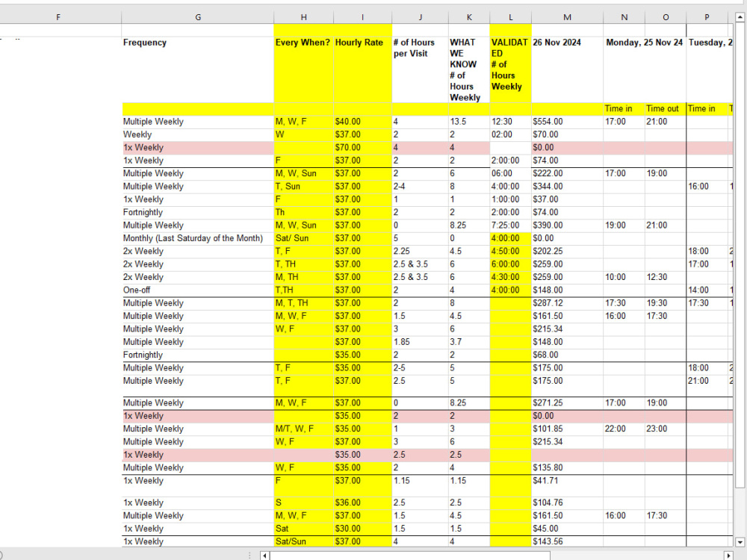Screen dimensions: 747x560
Task: Select column J header
Action: pyautogui.click(x=420, y=17)
